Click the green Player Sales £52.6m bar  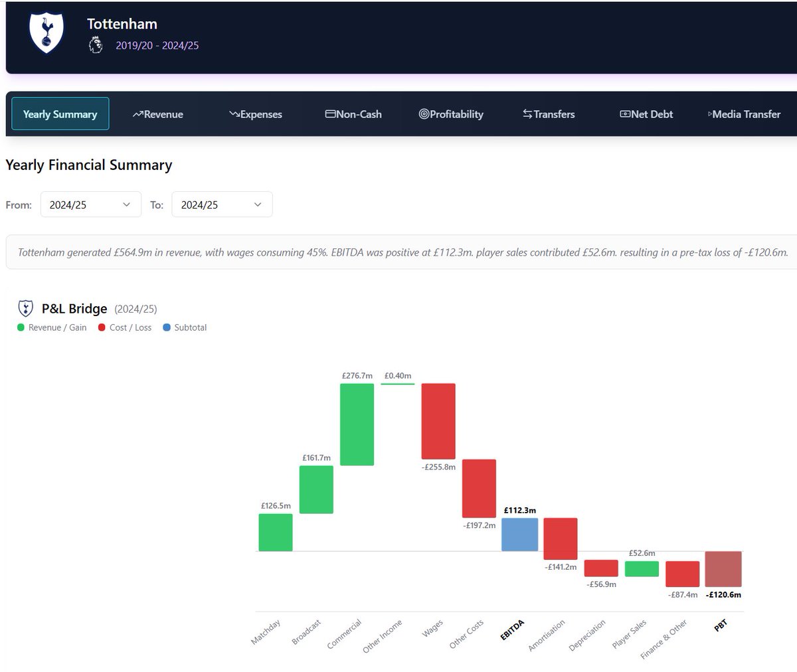point(642,569)
